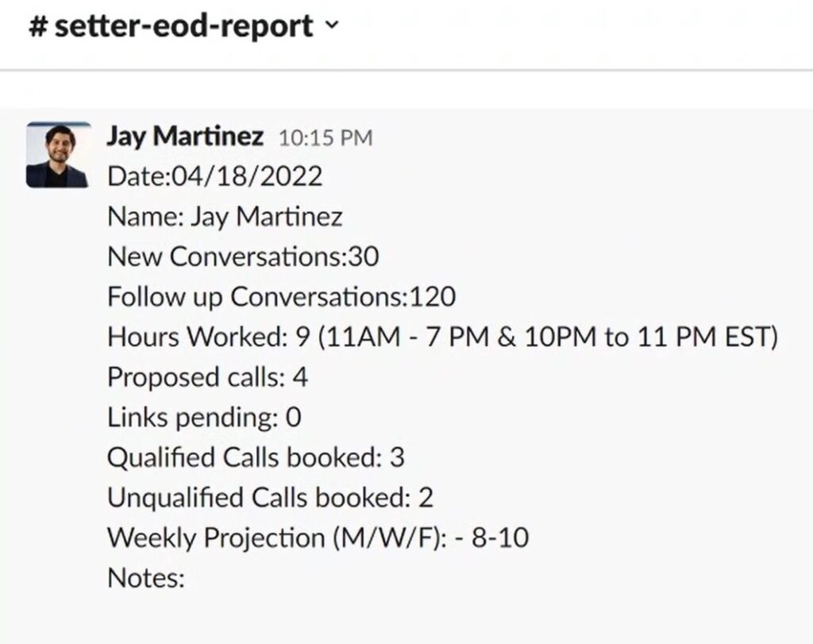Viewport: 813px width, 644px height.
Task: Select the 'Proposed calls: 4' line
Action: click(207, 377)
